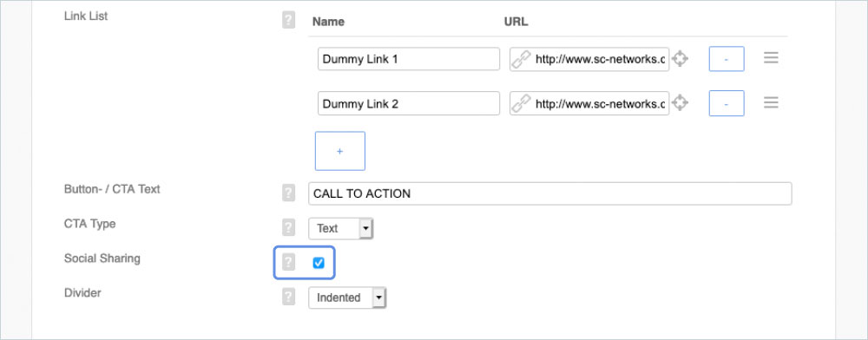Click the Button- / CTA Text label

pyautogui.click(x=112, y=189)
